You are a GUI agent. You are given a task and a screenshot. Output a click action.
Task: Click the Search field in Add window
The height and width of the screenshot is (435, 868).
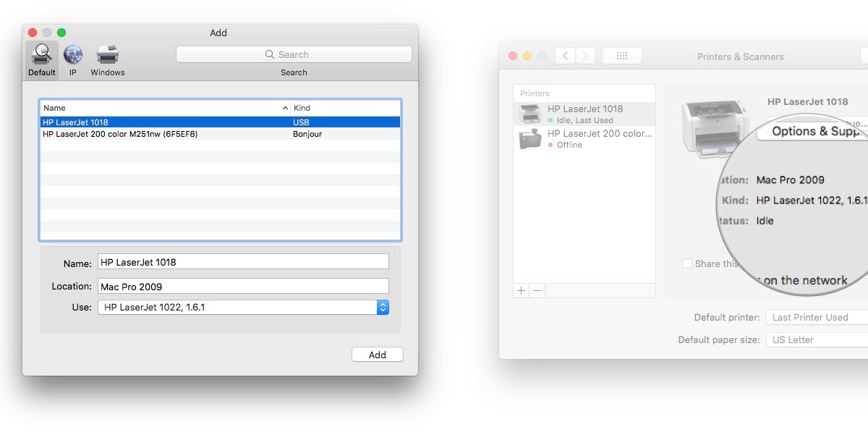(x=294, y=54)
